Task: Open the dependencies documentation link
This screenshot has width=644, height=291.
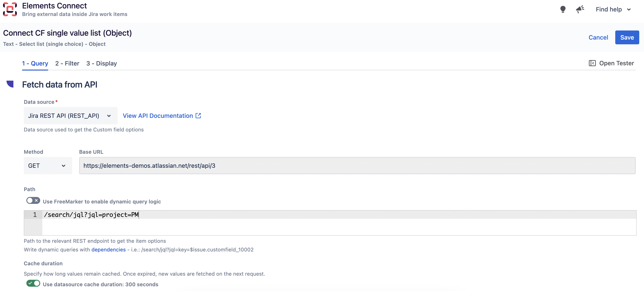Action: 108,249
